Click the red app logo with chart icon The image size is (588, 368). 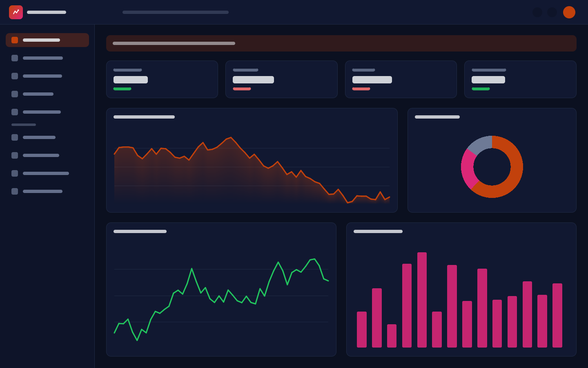pos(16,12)
